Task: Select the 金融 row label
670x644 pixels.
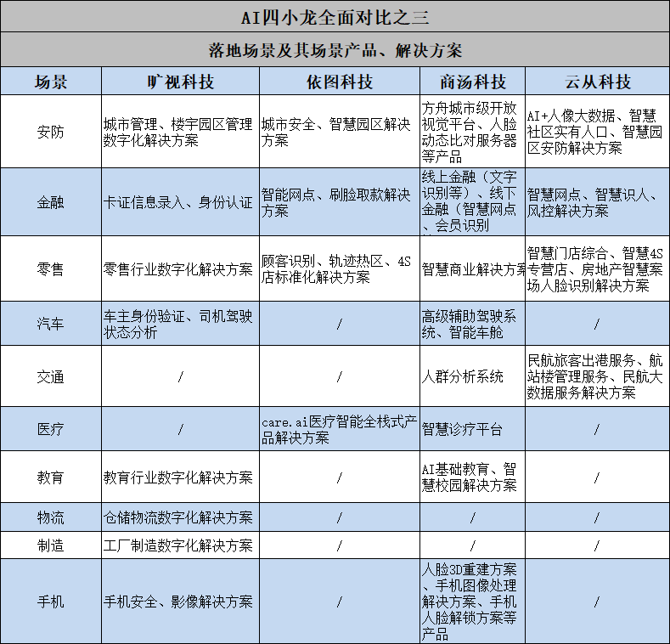Action: tap(51, 202)
